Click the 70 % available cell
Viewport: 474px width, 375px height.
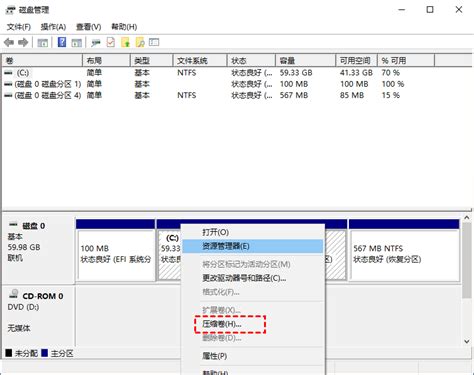[x=390, y=73]
